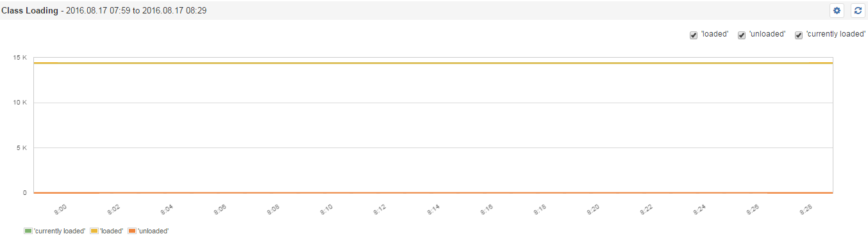Click the 8:20 time axis label

[592, 209]
